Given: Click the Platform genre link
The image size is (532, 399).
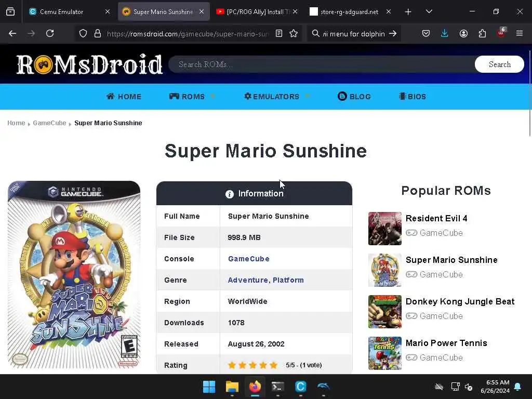Looking at the screenshot, I should (x=288, y=280).
